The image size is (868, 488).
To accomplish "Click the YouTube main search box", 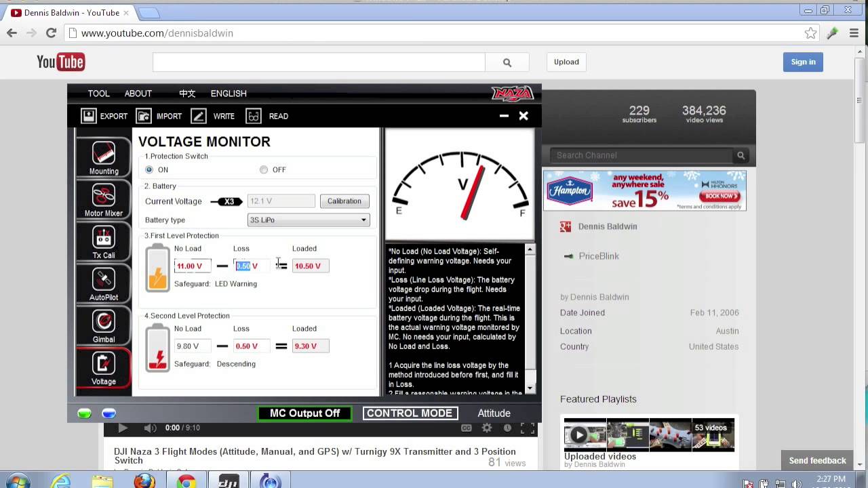I will pyautogui.click(x=319, y=62).
